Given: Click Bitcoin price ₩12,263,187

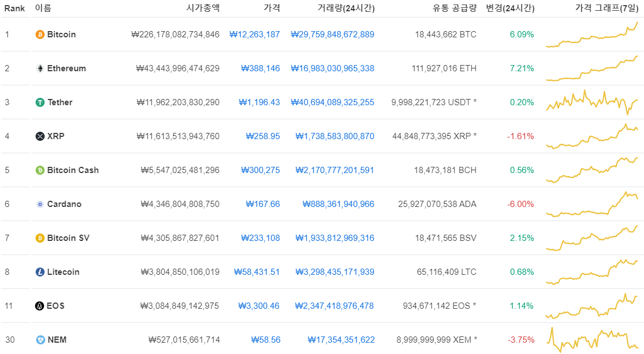Looking at the screenshot, I should 255,34.
